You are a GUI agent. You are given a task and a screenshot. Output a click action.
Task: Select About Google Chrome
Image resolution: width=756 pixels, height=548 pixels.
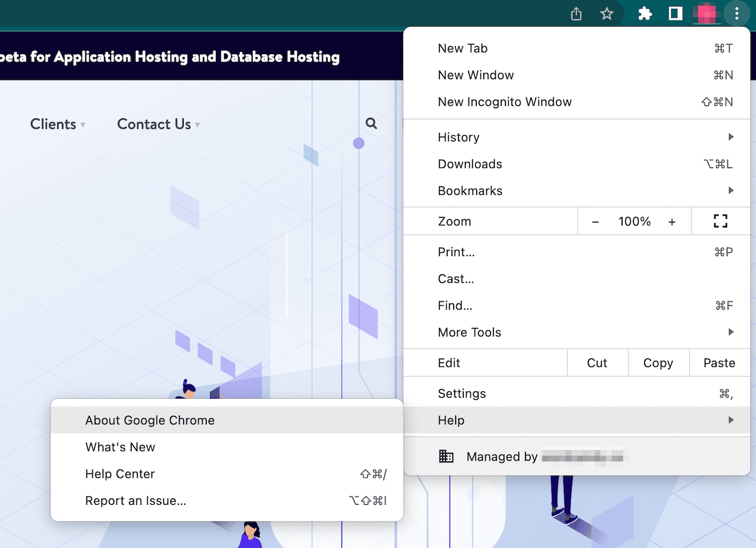(150, 420)
